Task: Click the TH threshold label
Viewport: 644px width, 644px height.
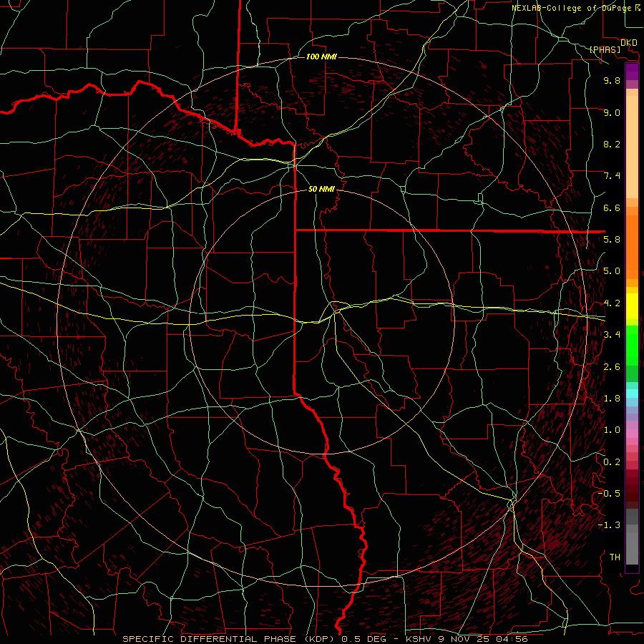Action: [615, 557]
